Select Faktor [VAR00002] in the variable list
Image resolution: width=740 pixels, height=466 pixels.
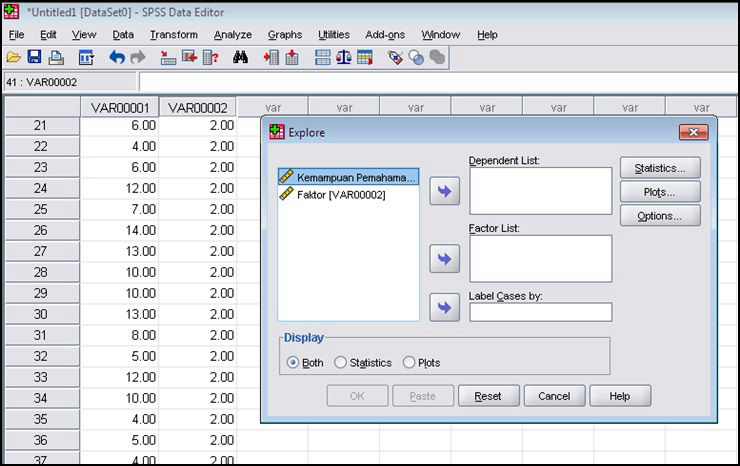coord(340,195)
